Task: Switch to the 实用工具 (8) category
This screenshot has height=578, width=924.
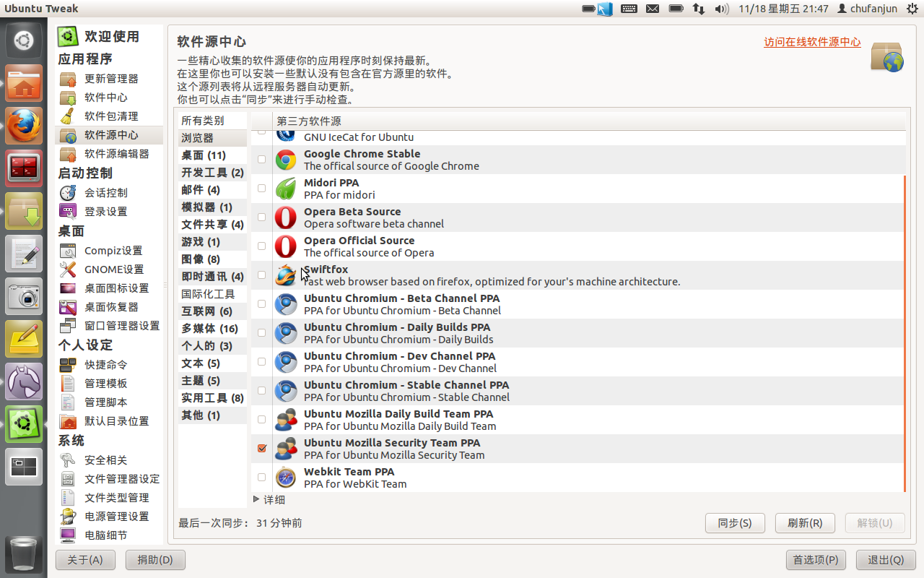Action: (212, 398)
